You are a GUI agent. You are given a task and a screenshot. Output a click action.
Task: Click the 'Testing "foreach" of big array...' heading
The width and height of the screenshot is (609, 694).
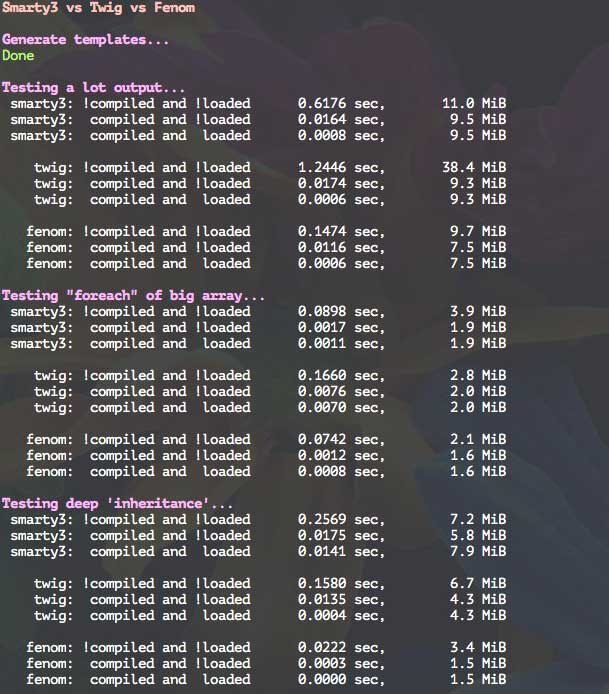(133, 295)
